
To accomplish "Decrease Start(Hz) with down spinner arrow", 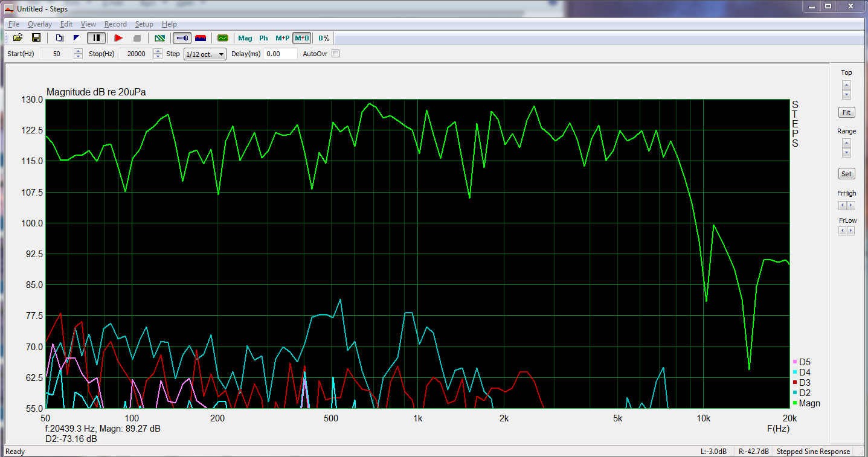I will tap(78, 57).
